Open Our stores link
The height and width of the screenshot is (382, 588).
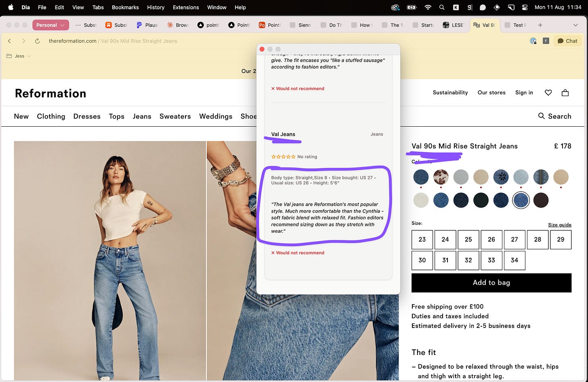491,93
